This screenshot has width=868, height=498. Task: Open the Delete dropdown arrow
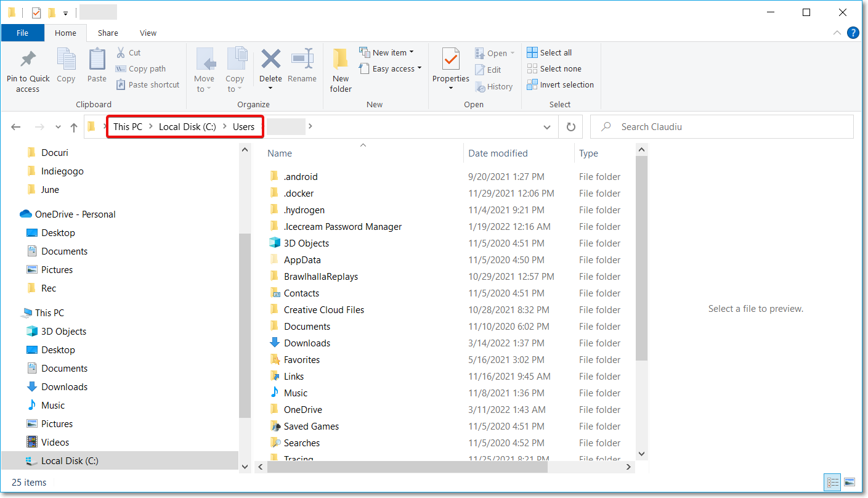click(x=270, y=89)
